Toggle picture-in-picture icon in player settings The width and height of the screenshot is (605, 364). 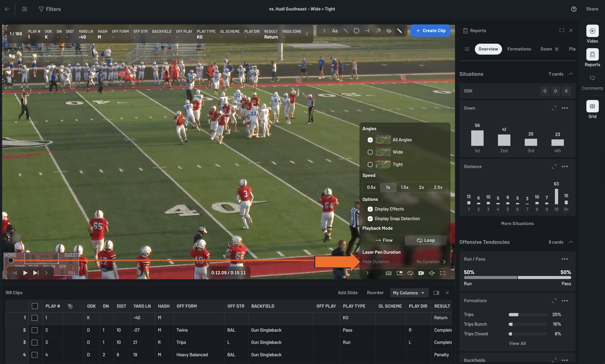399,273
